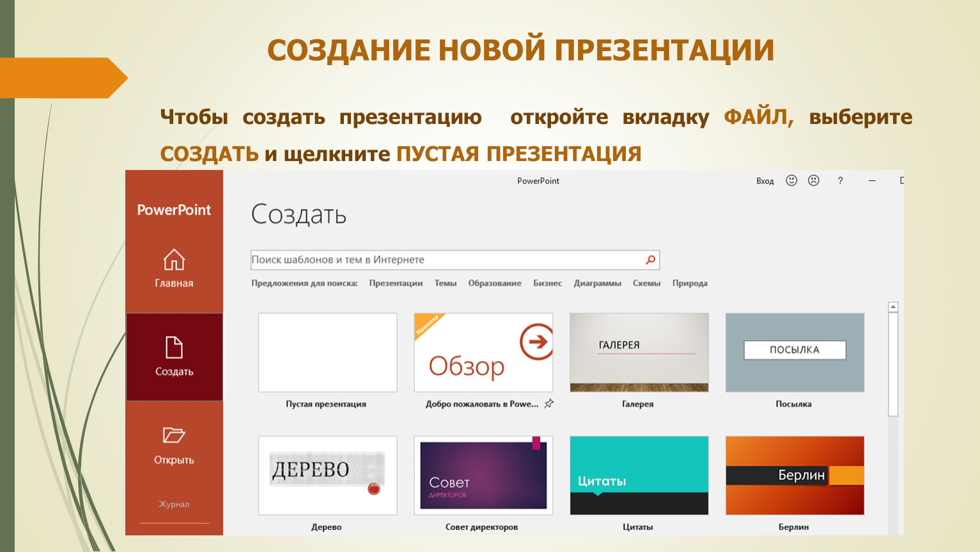Open the Берлин template thumbnail
Image resolution: width=980 pixels, height=552 pixels.
pos(795,475)
